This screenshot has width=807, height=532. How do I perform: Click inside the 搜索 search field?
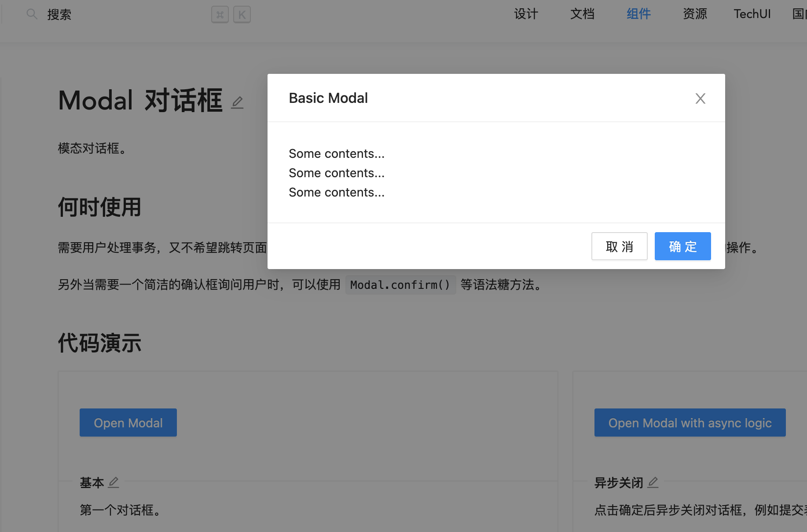tap(88, 14)
